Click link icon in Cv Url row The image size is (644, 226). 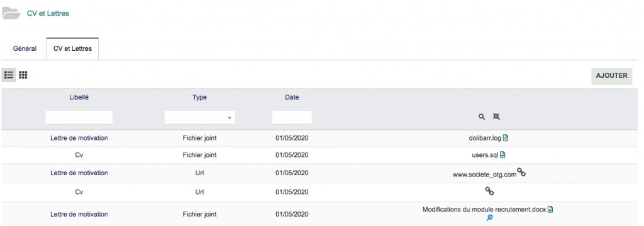489,191
